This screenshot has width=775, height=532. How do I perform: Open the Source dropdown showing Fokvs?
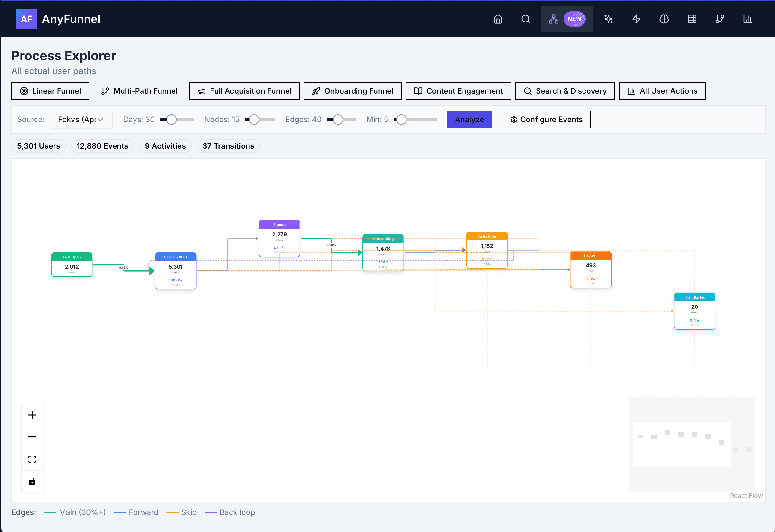pos(81,119)
